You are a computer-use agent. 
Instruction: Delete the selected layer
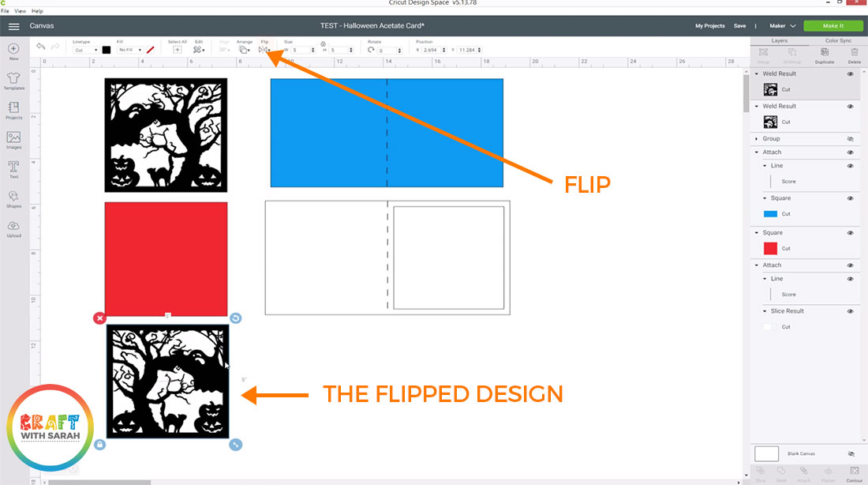854,55
